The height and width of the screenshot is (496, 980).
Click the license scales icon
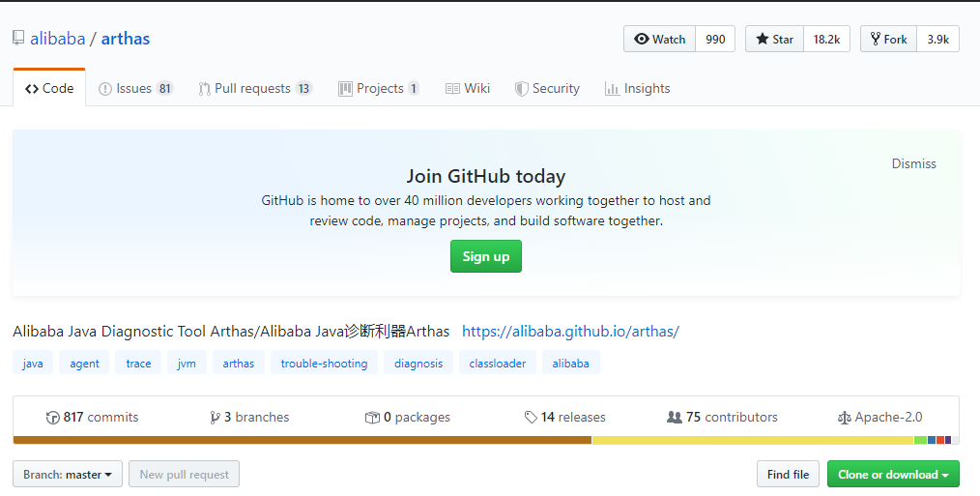[x=845, y=417]
